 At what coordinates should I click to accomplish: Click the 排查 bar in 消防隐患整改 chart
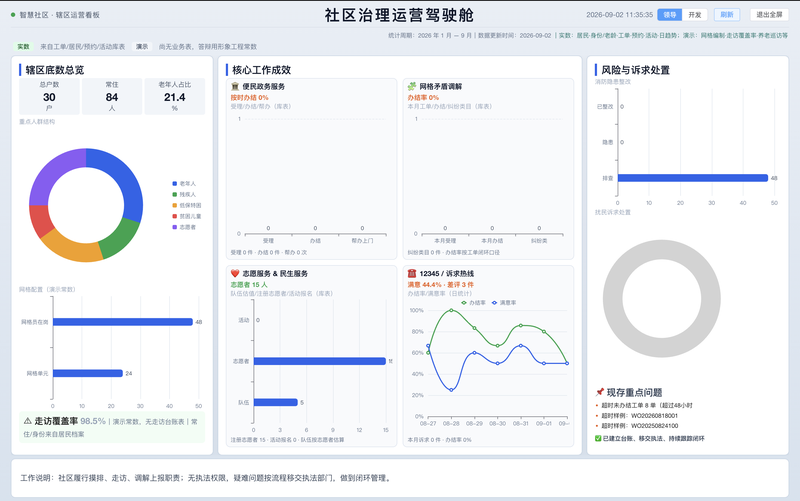click(693, 178)
